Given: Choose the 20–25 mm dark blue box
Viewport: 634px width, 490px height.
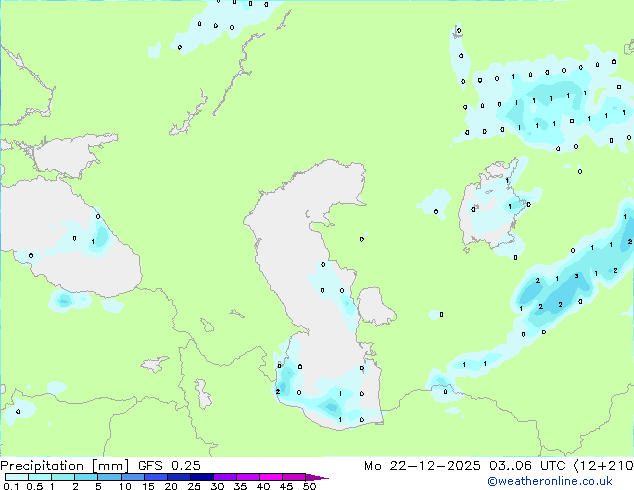Looking at the screenshot, I should (178, 477).
